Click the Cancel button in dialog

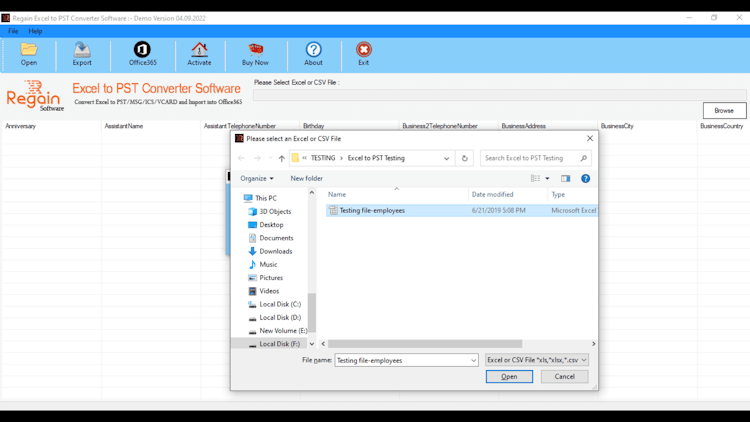tap(564, 377)
